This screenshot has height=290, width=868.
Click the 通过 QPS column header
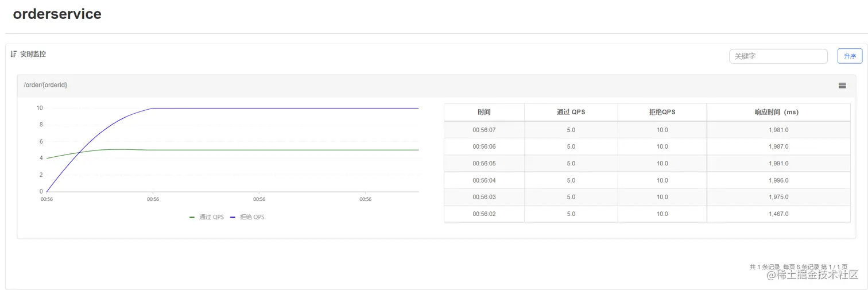(571, 112)
